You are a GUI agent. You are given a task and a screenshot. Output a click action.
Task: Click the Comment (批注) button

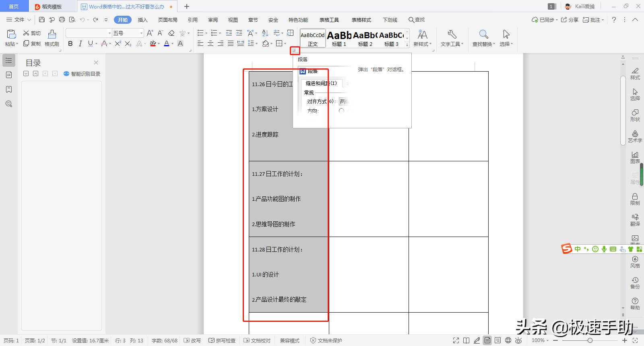pos(593,20)
